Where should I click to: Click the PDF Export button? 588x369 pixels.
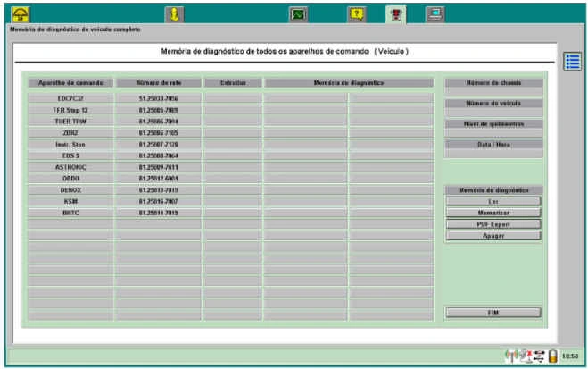pyautogui.click(x=493, y=224)
